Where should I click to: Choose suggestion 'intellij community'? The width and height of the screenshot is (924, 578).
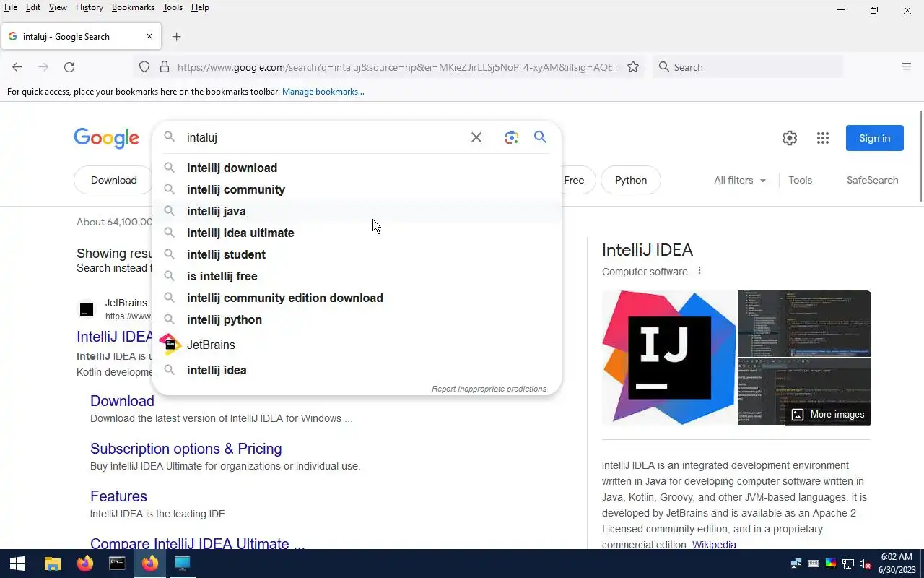[357, 189]
